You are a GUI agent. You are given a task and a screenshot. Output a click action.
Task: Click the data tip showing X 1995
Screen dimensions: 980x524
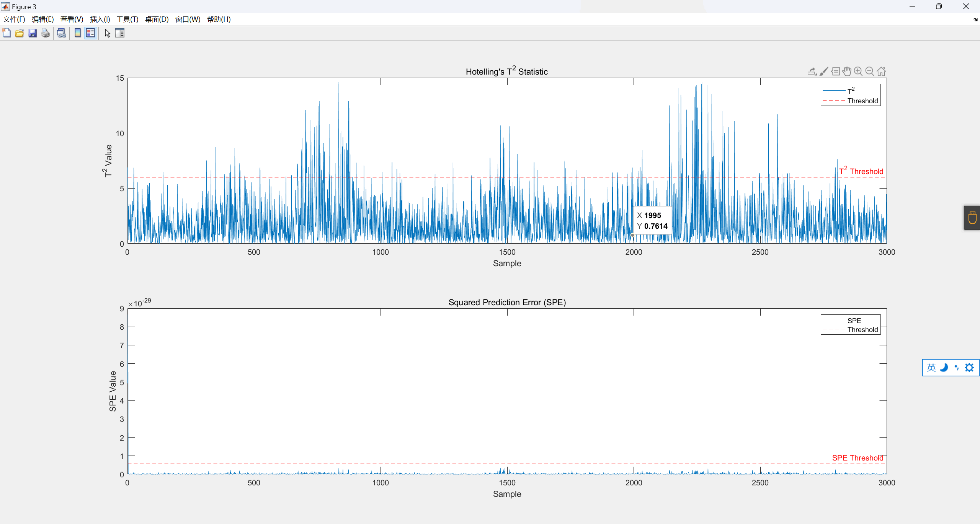pyautogui.click(x=652, y=221)
